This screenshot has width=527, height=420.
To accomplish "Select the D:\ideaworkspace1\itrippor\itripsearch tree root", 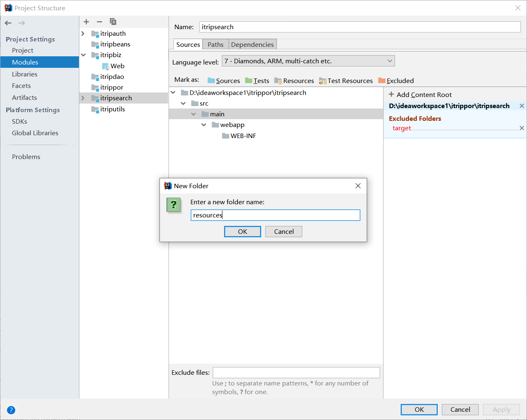I will tap(243, 92).
